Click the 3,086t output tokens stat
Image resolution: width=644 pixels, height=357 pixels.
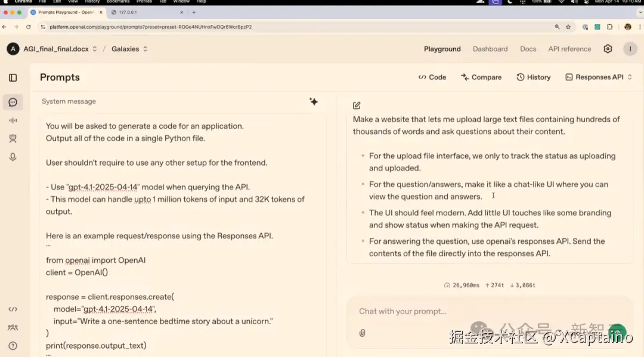pyautogui.click(x=522, y=285)
